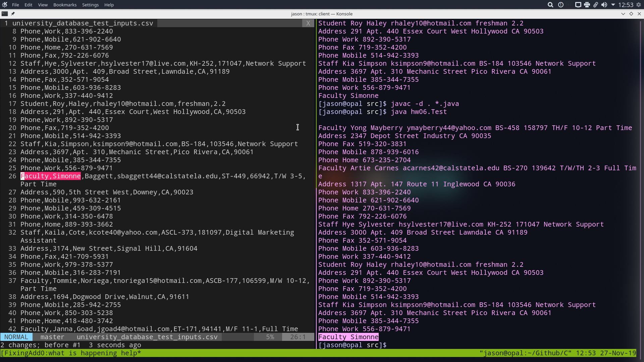Click the volume speaker icon
Viewport: 644px width, 362px height.
coord(604,5)
